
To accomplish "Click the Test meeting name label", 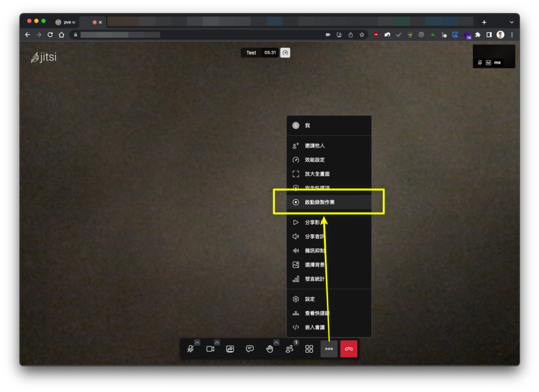I will pyautogui.click(x=251, y=53).
